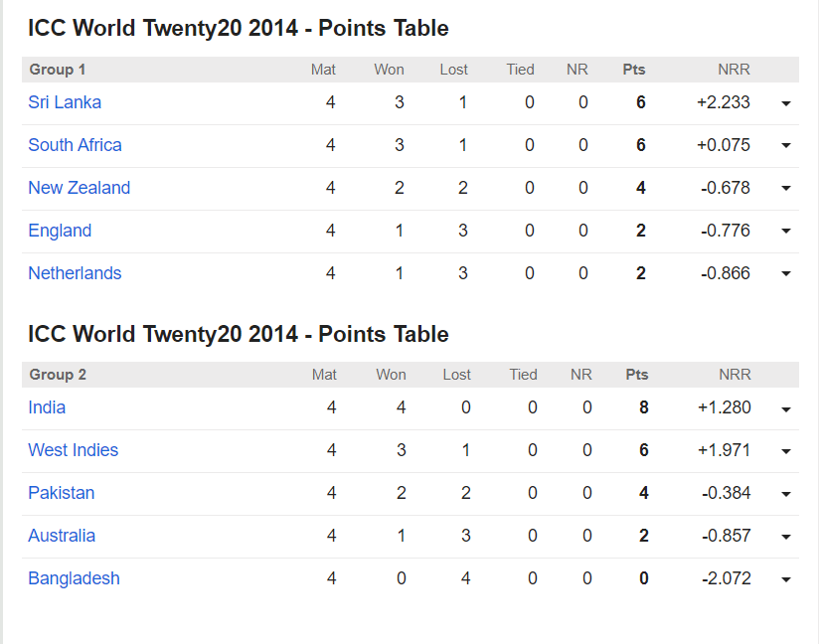Expand the Sri Lanka row arrow
The image size is (822, 644).
coord(785,103)
